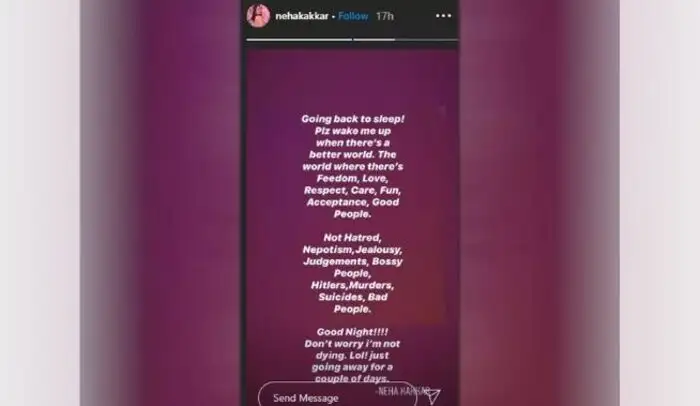The width and height of the screenshot is (700, 406).
Task: Tap the 'Going back to sleep!' paragraph
Action: 353,166
